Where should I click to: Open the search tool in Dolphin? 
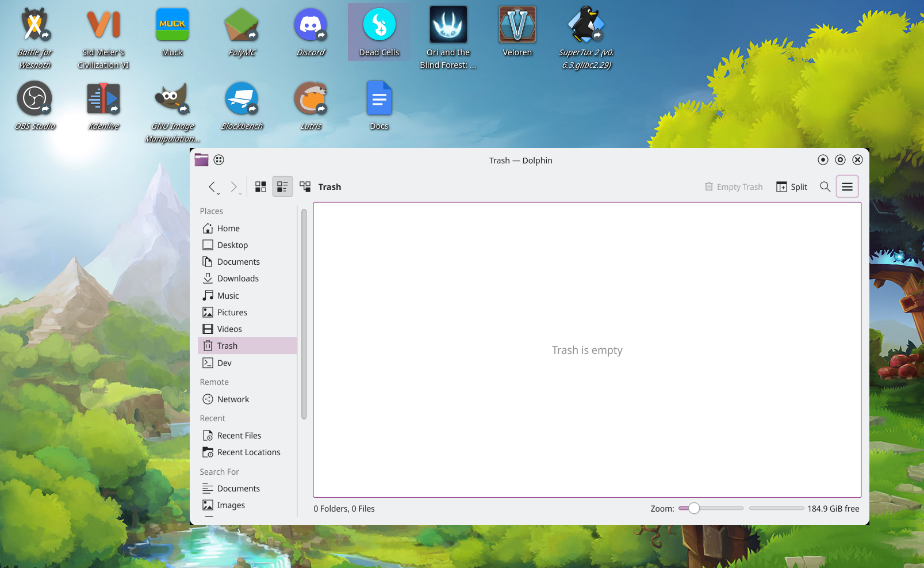pos(825,186)
